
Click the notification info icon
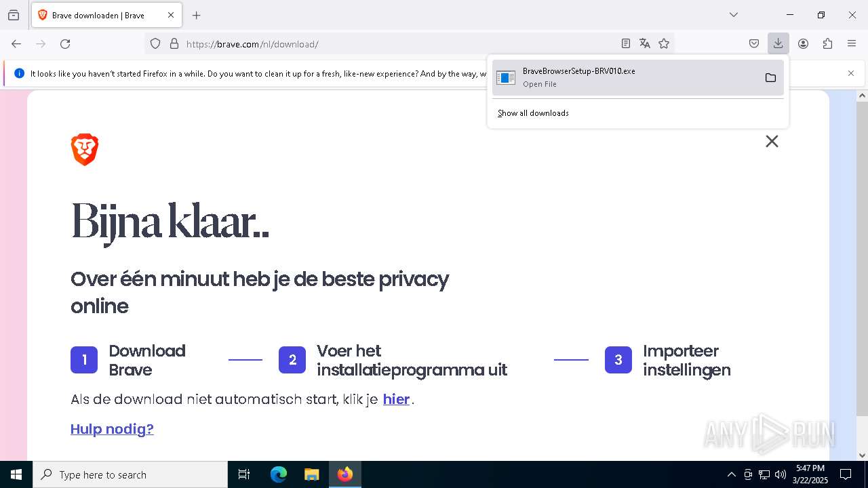click(x=19, y=73)
